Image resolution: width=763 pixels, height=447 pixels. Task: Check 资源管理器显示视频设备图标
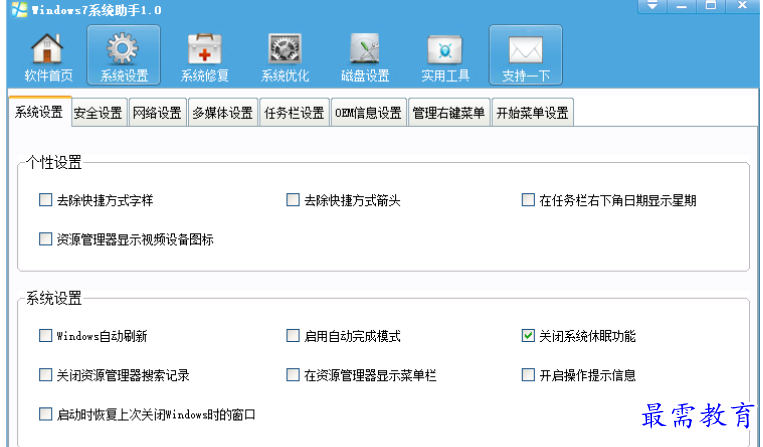[45, 239]
